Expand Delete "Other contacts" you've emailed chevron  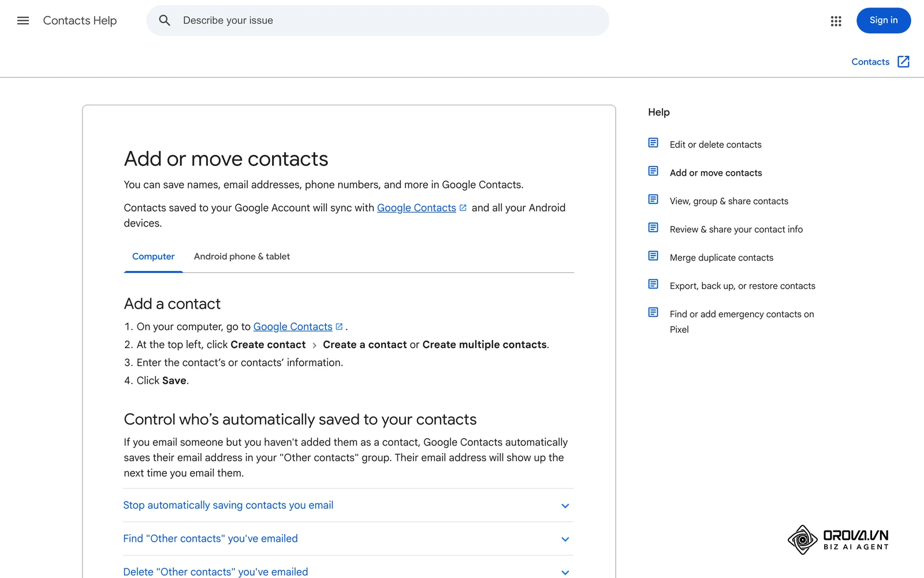pos(565,572)
